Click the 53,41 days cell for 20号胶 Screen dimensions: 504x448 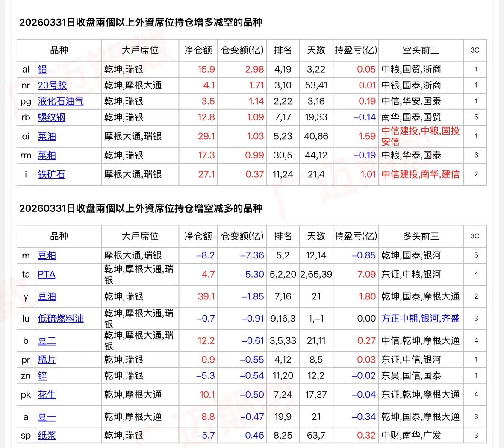pos(316,85)
